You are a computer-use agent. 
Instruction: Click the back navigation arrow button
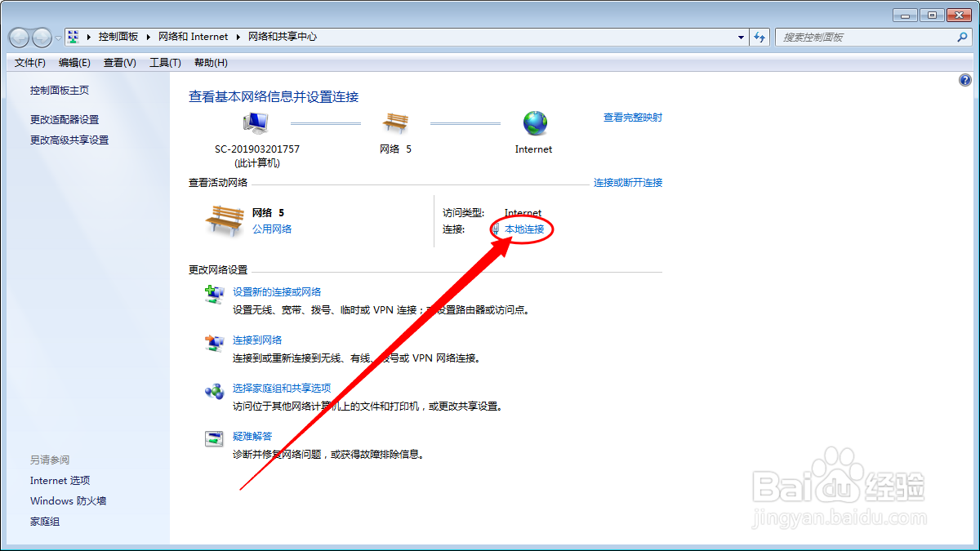(x=18, y=37)
